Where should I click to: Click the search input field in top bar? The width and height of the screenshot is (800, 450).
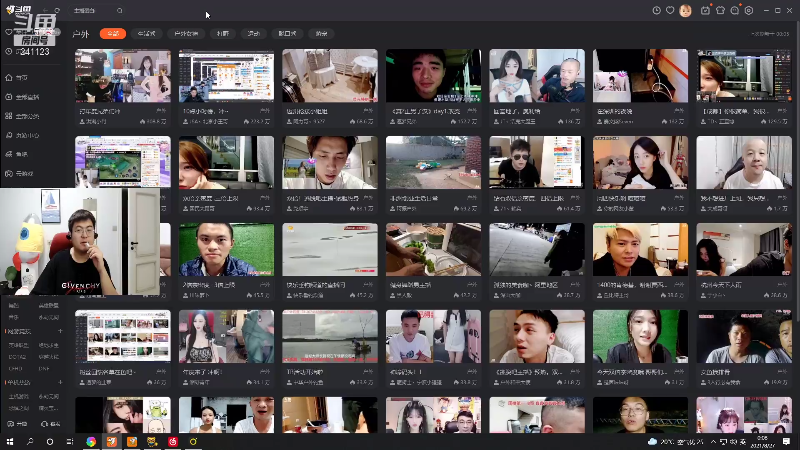coord(95,10)
